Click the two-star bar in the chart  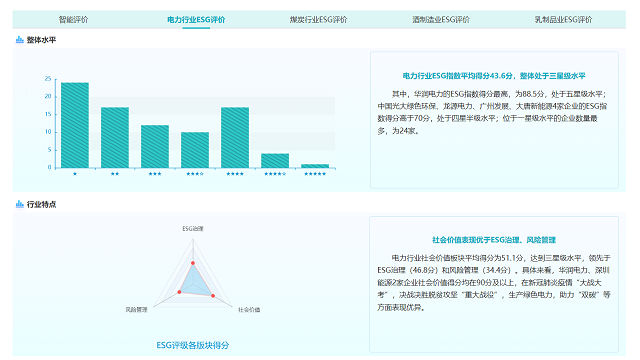point(115,138)
